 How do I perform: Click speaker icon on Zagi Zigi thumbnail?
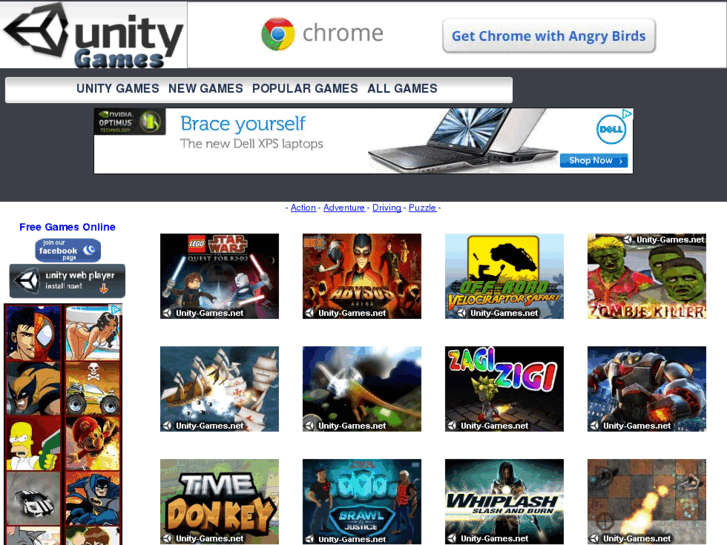452,426
